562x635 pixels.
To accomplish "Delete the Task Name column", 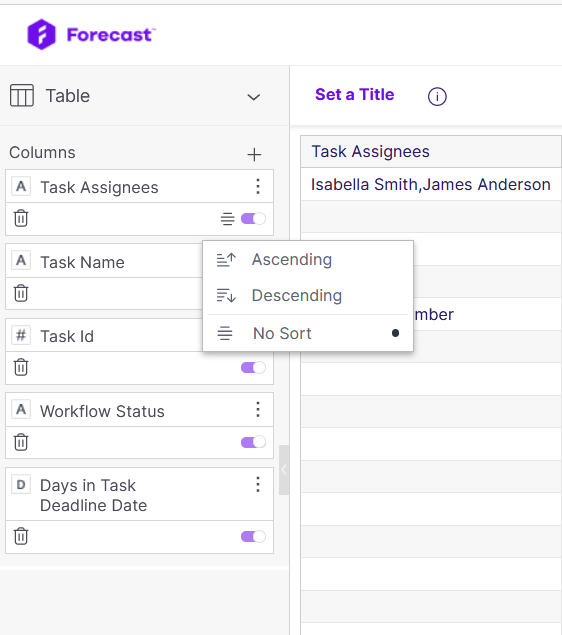I will 21,293.
